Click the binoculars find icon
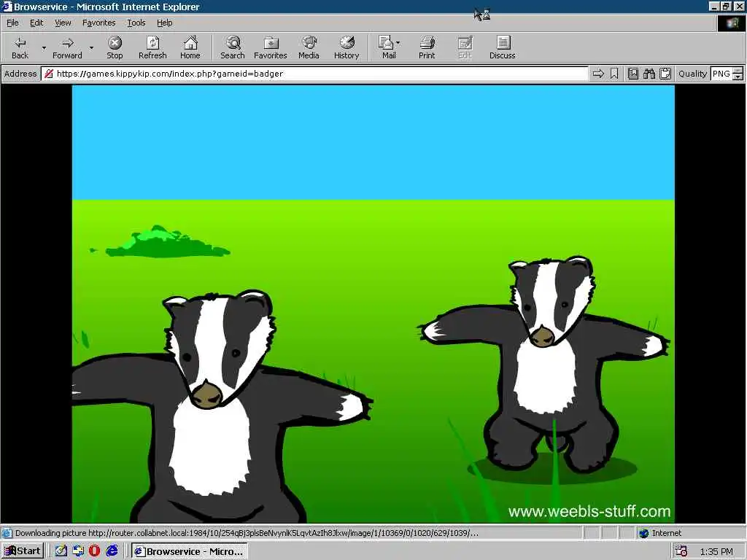The height and width of the screenshot is (560, 747). pos(649,74)
